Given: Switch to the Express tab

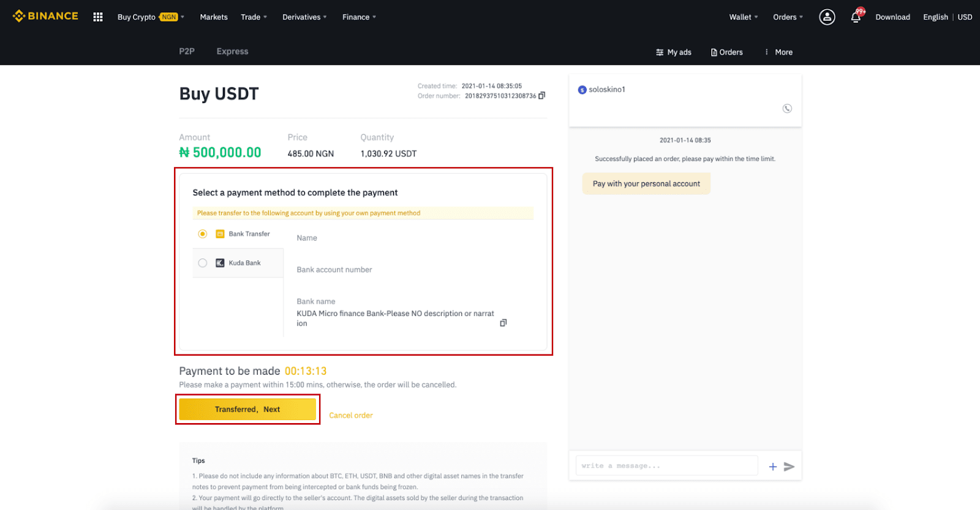Looking at the screenshot, I should point(232,51).
